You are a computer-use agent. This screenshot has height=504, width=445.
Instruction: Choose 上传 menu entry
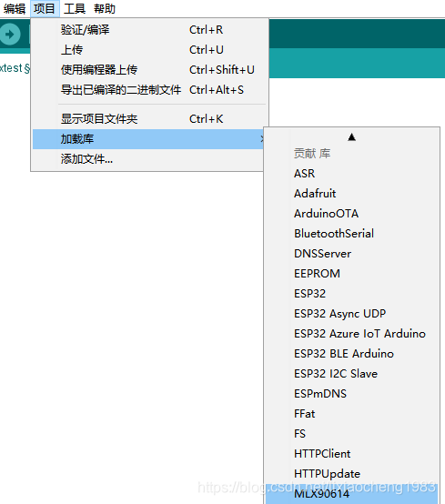point(150,50)
